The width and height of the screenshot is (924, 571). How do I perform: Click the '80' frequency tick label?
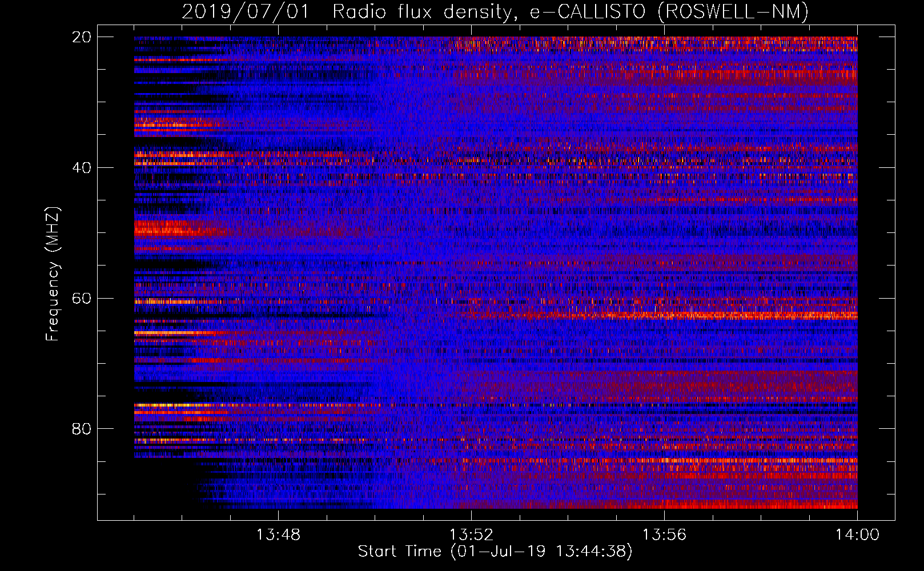click(81, 429)
